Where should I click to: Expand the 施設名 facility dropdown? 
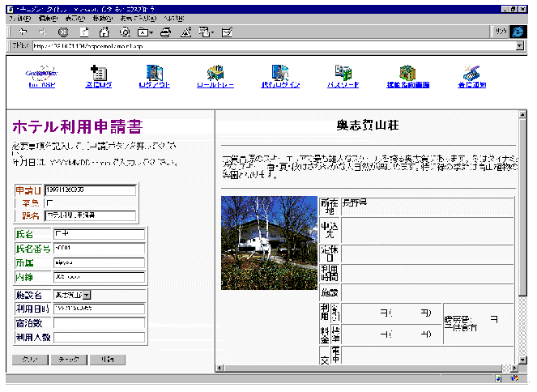point(87,295)
